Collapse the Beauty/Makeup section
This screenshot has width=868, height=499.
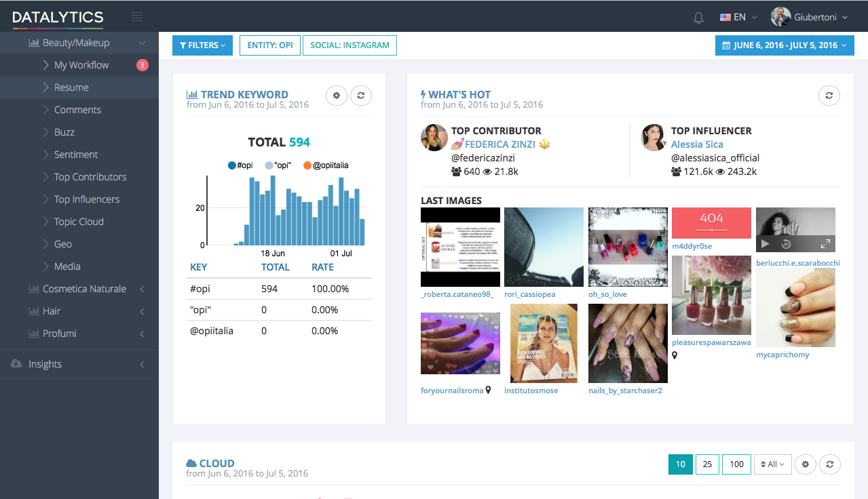point(142,43)
